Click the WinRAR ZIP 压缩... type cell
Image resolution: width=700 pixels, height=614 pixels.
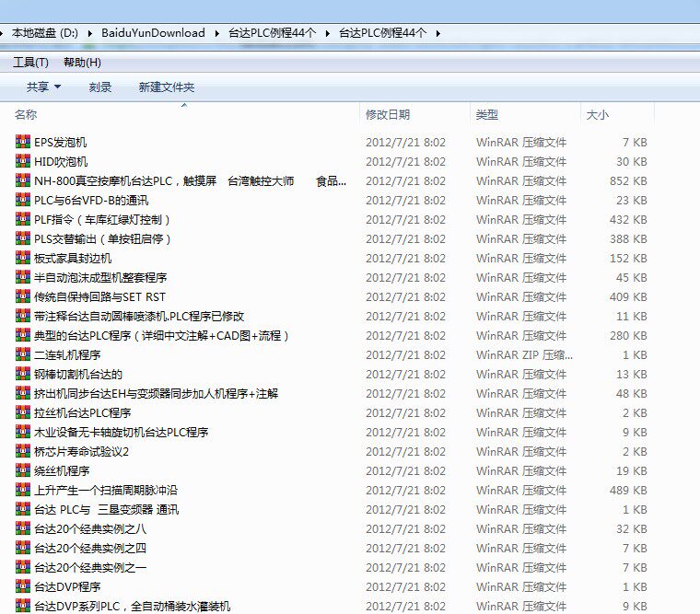point(524,354)
